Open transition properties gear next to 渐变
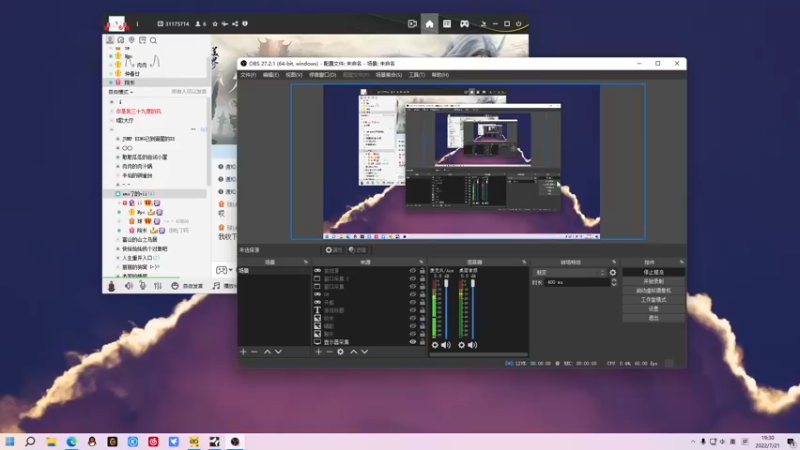800x450 pixels. pyautogui.click(x=613, y=272)
